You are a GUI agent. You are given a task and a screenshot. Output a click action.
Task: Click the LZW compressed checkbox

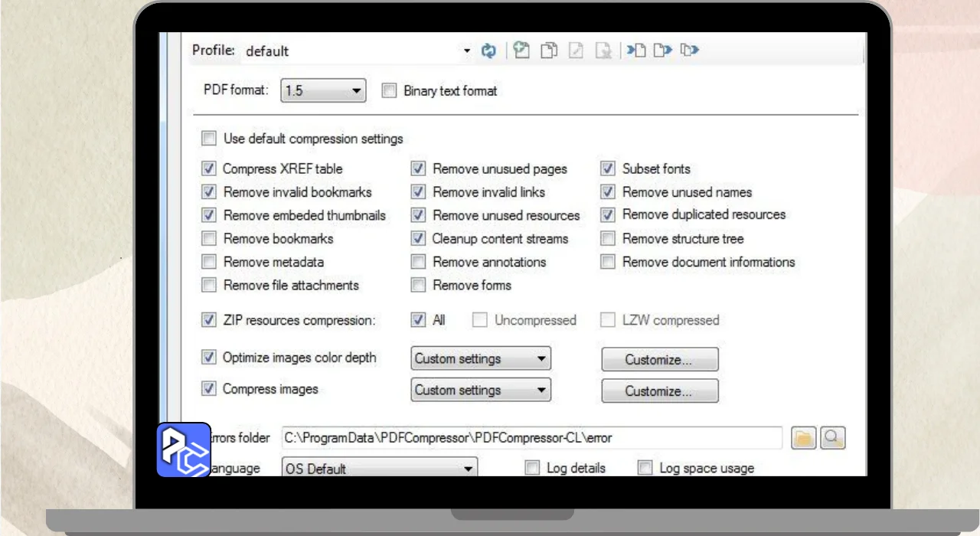tap(608, 320)
